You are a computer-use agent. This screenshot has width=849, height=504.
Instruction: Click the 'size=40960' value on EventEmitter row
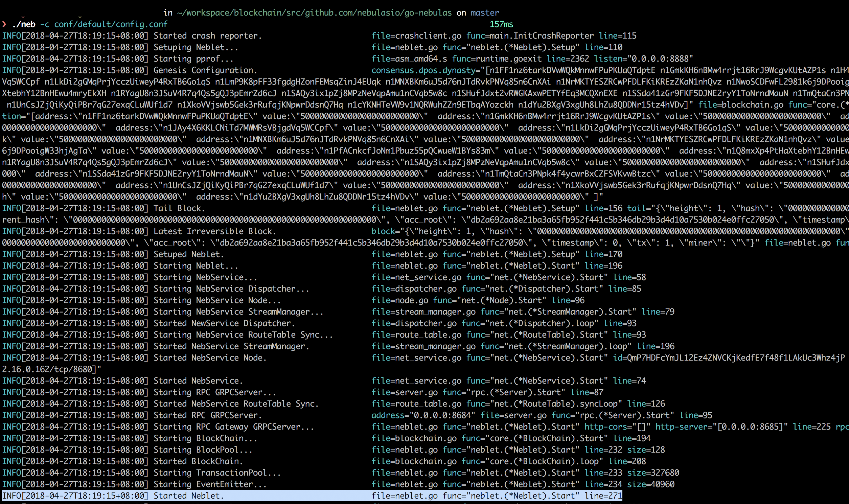click(x=651, y=485)
